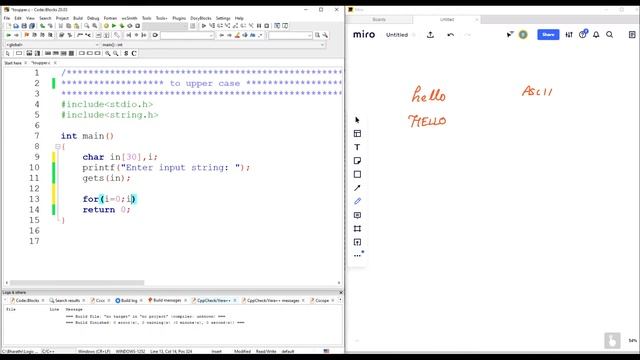Open the Settings menu in Code::Blocks
Viewport: 640px width, 360px height.
click(x=223, y=18)
